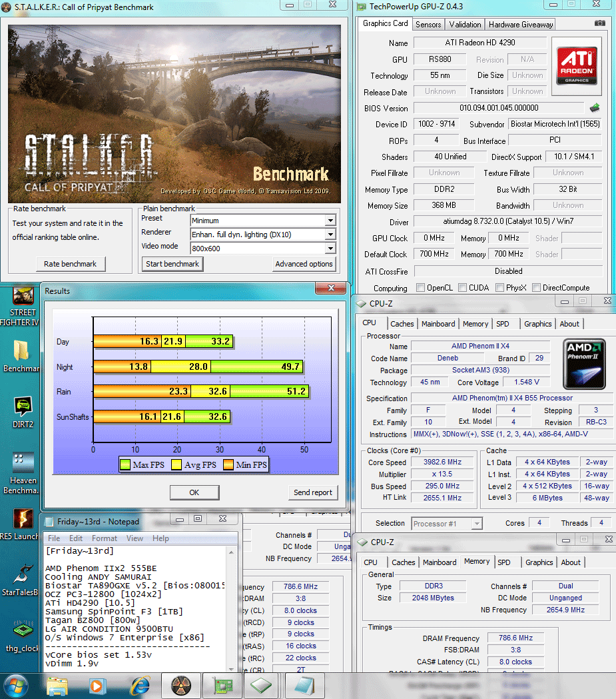Click AMD Phenom II logo in CPU-Z

tap(584, 364)
